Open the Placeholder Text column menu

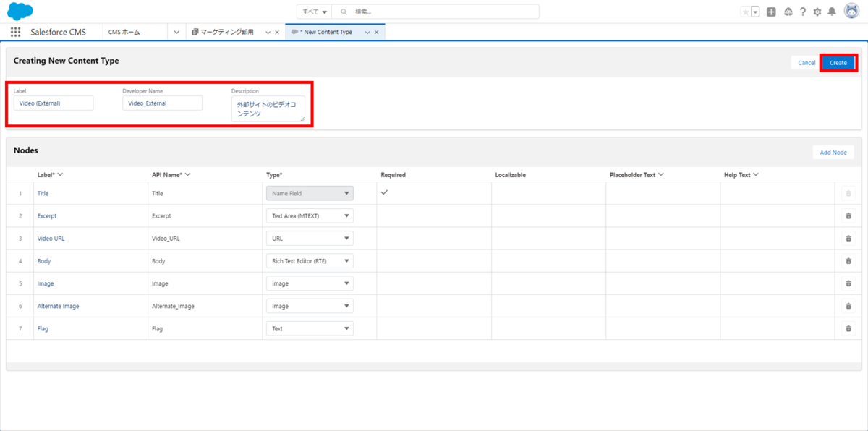pos(661,175)
